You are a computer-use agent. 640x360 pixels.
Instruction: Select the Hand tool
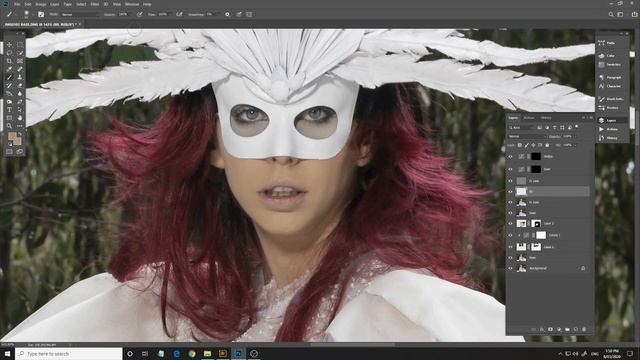pyautogui.click(x=20, y=118)
